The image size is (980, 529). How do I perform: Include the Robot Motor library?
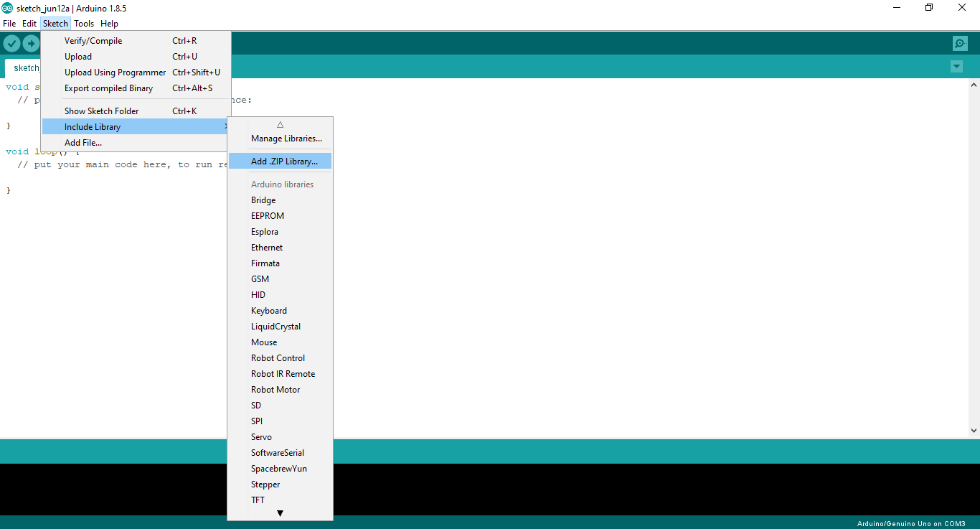[x=280, y=390]
